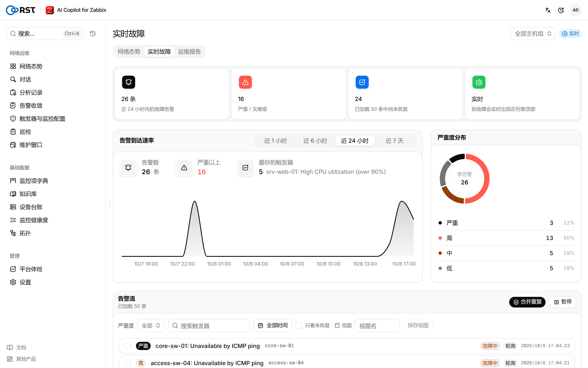Click the 严重以上 triangle icon
Viewport: 588px width, 368px height.
pos(184,167)
